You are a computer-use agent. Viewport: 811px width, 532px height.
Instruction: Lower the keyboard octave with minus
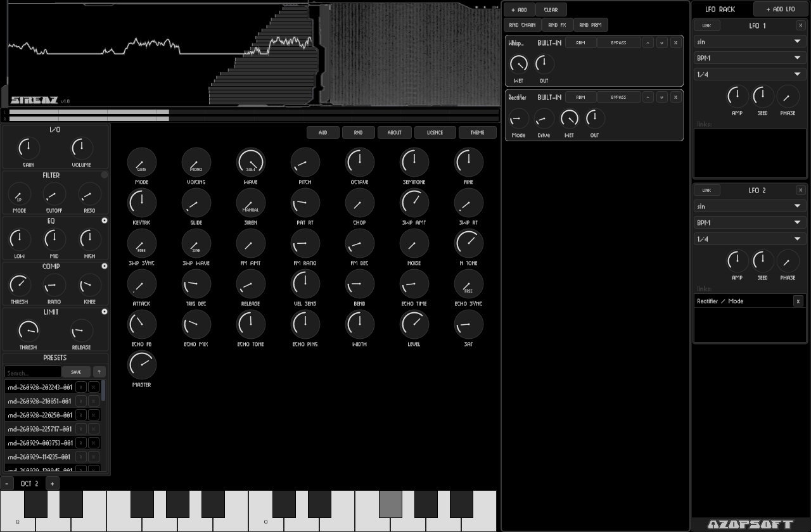[6, 483]
